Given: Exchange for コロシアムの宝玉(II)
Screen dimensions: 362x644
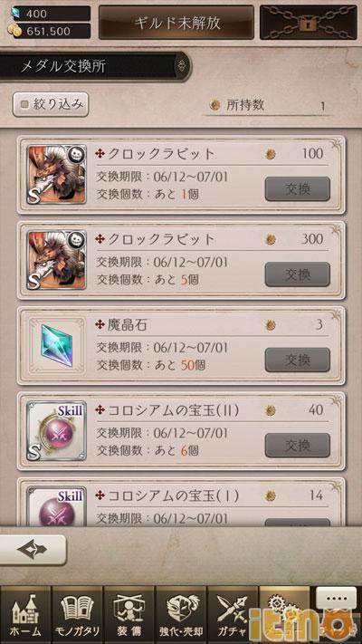Looking at the screenshot, I should (x=298, y=446).
